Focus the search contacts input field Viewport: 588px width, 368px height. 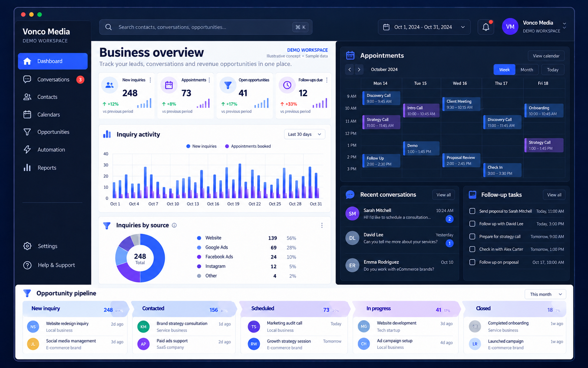point(206,27)
